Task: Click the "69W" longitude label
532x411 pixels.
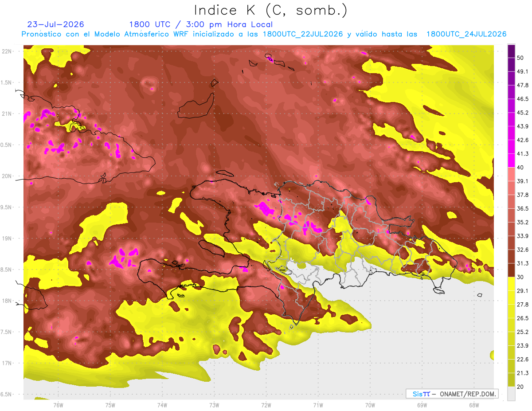Action: tap(422, 405)
